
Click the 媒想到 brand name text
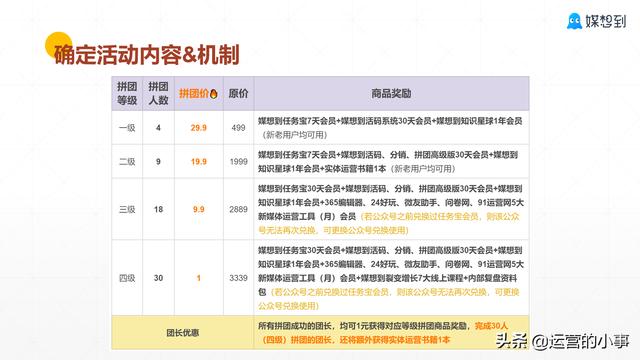(606, 21)
